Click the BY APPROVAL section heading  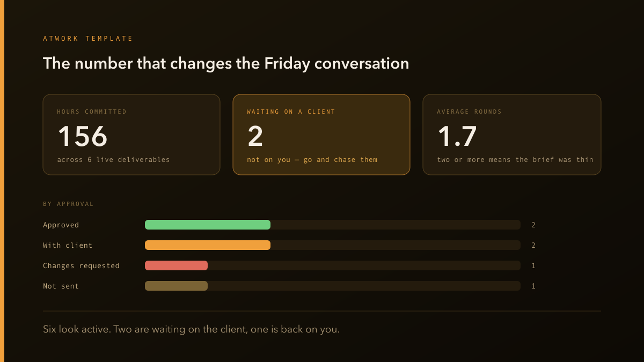point(68,204)
